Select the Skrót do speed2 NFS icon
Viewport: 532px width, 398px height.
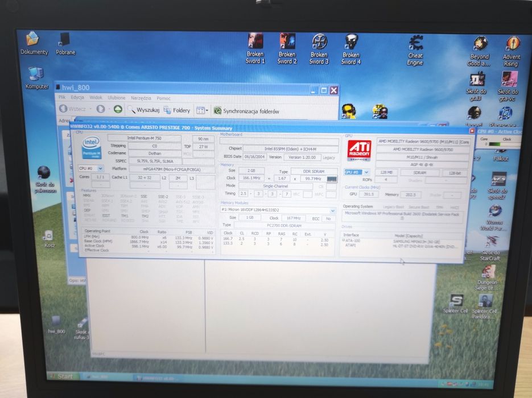(497, 186)
